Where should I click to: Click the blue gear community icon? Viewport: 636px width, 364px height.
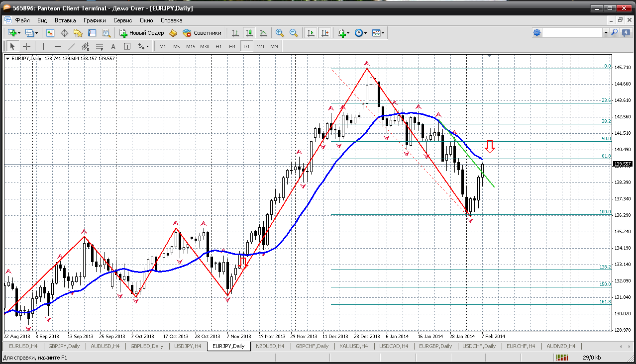click(537, 32)
